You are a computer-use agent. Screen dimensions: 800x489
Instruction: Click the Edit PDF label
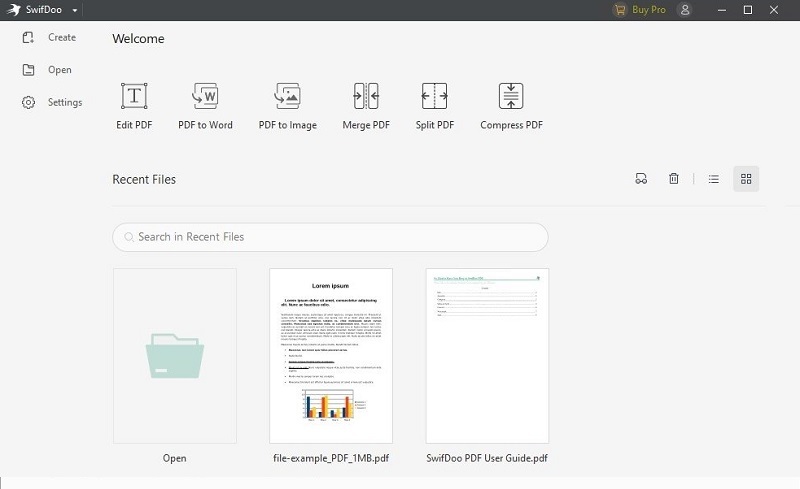[134, 125]
